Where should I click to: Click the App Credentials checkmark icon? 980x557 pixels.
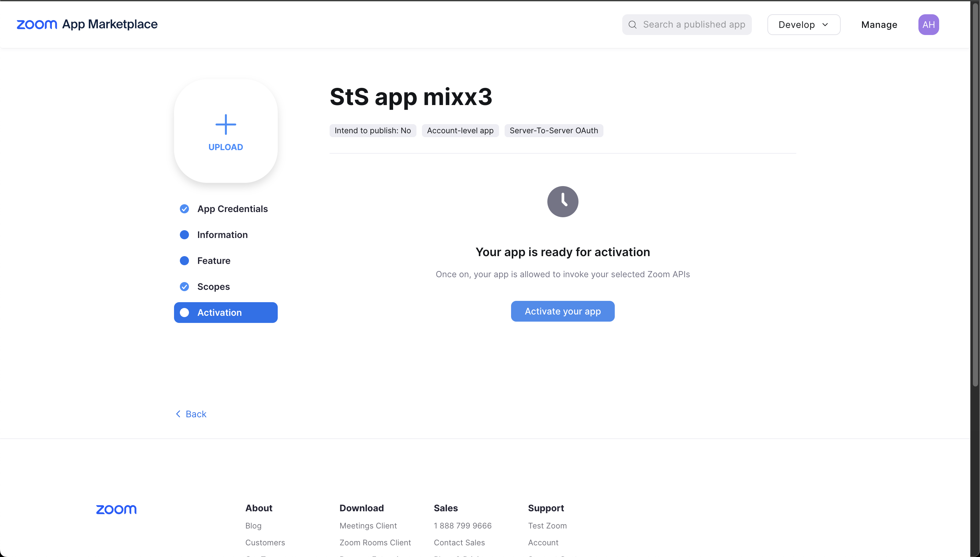pyautogui.click(x=184, y=209)
